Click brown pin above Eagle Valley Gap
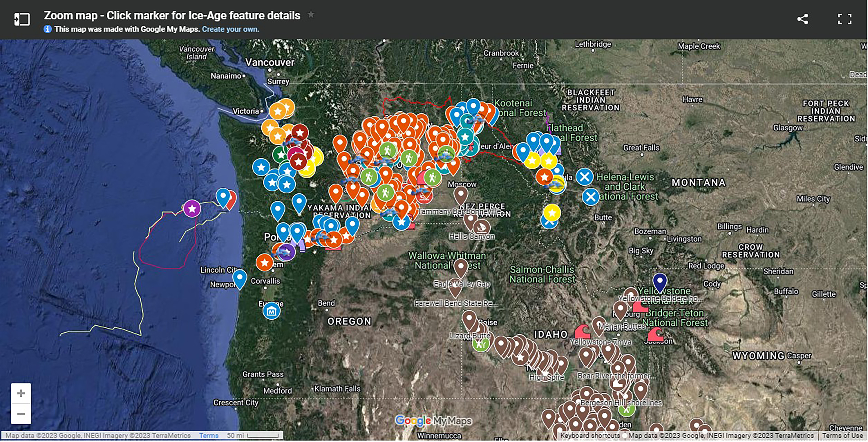 (461, 266)
